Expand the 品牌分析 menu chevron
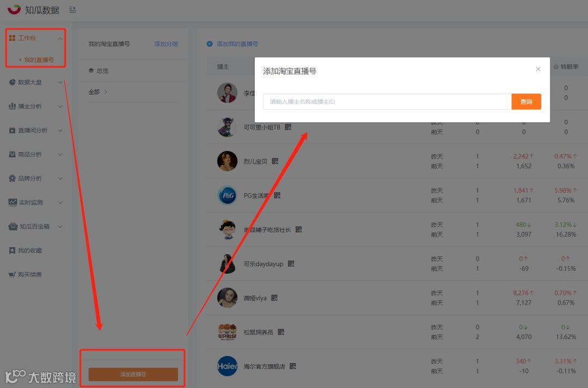588x388 pixels. point(60,178)
